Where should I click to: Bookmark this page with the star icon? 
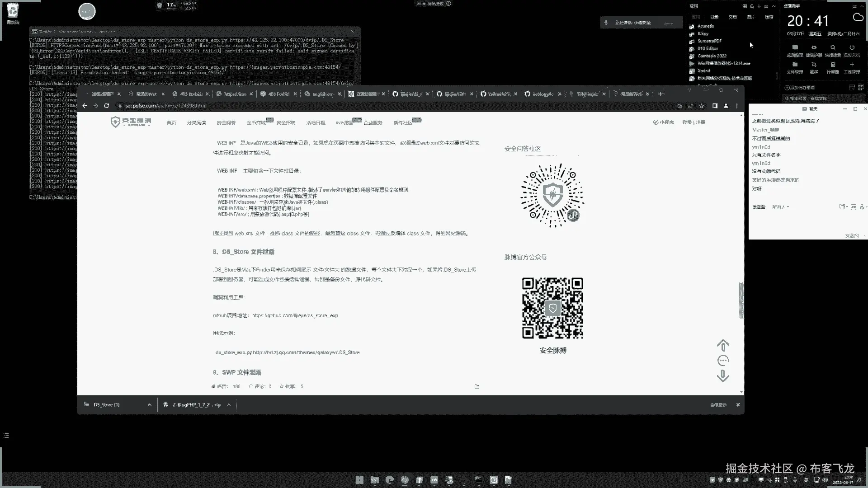pyautogui.click(x=701, y=106)
